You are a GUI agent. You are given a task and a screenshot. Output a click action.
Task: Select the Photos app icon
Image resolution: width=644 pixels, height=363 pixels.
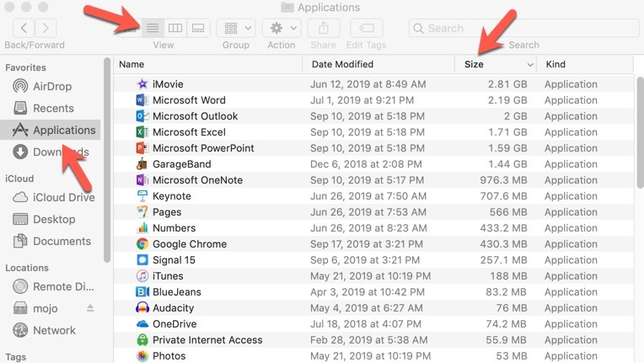[x=142, y=356]
